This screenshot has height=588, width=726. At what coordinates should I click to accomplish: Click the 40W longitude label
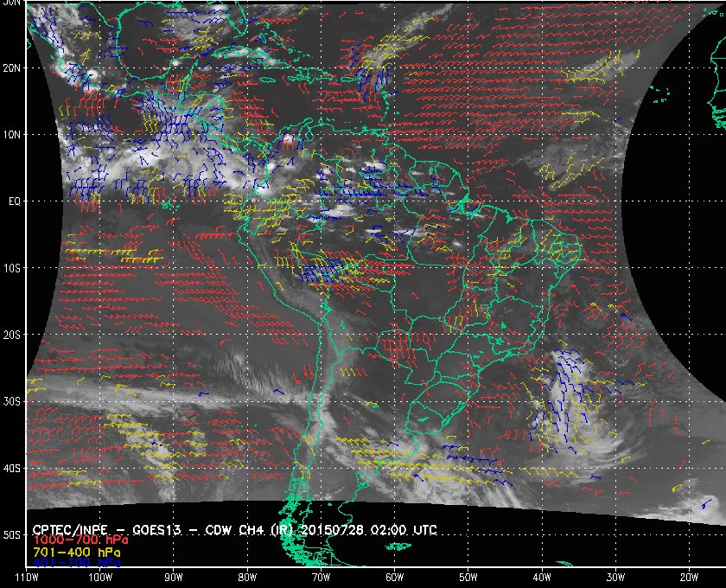point(542,578)
